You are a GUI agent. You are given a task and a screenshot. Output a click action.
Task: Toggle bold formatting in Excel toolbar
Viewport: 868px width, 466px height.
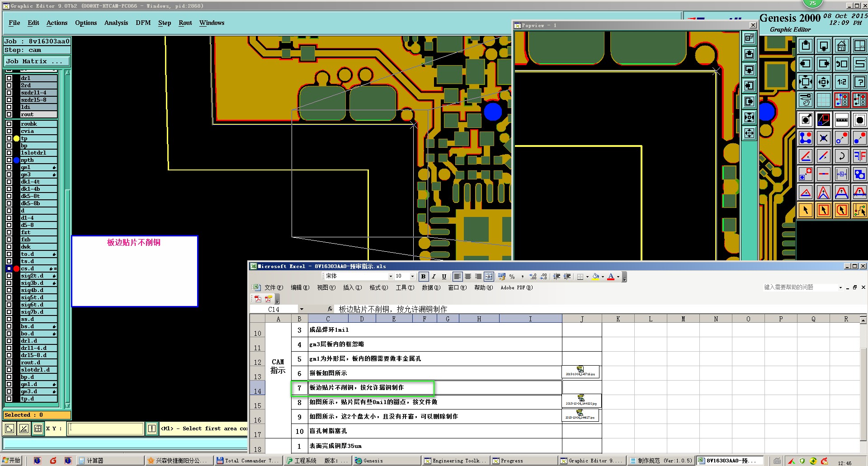coord(423,277)
